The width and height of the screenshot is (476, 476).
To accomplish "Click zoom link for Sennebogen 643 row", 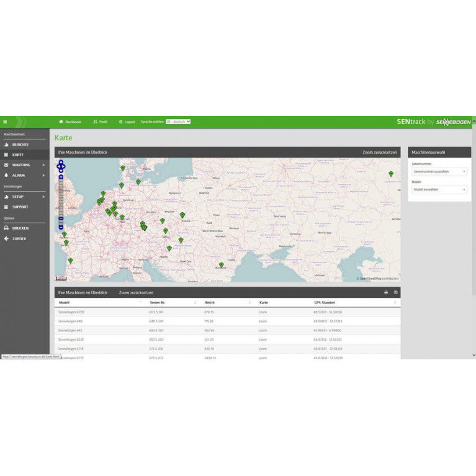I will (263, 330).
